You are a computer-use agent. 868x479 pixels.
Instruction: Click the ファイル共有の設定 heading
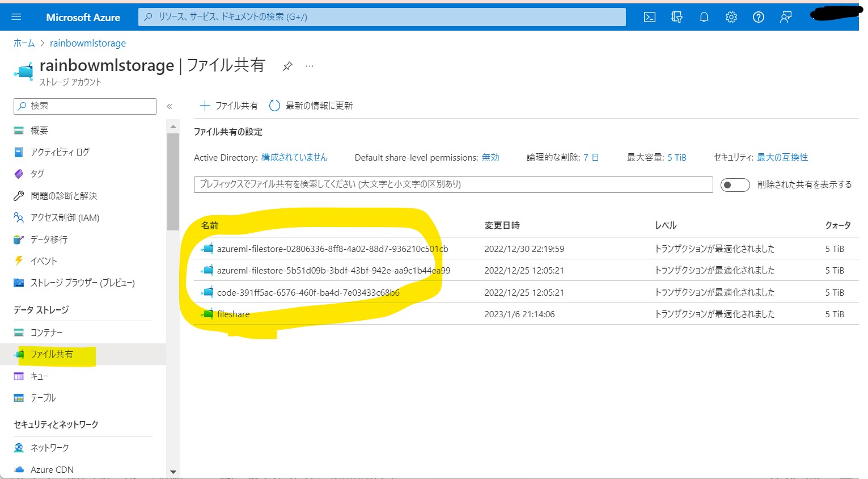pos(228,132)
